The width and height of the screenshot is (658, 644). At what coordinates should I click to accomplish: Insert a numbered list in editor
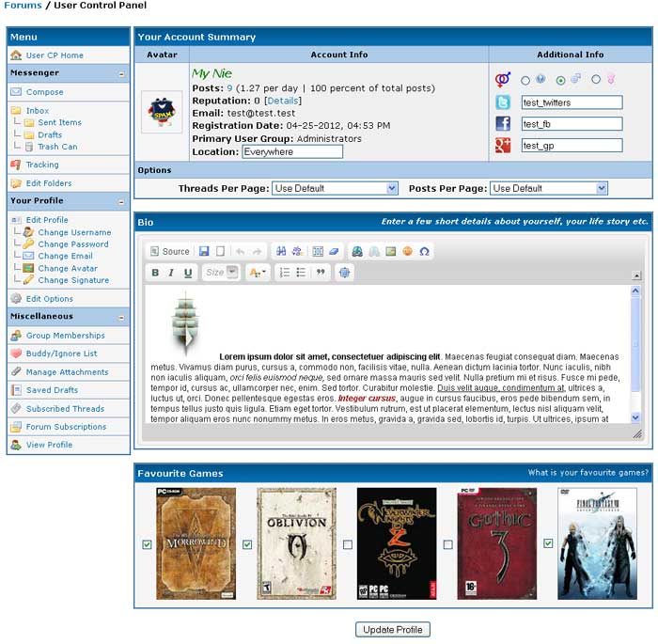tap(285, 273)
